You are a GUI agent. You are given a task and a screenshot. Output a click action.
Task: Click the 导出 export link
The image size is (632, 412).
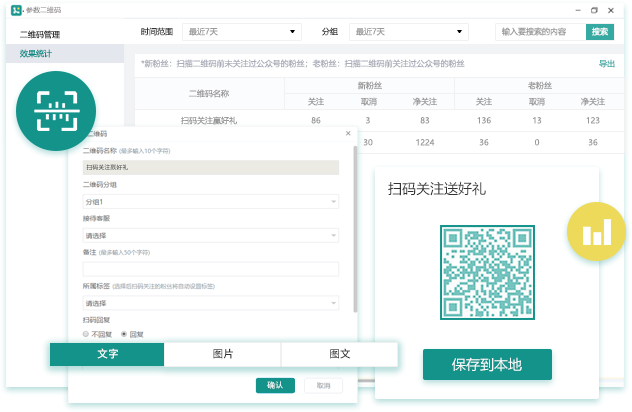pyautogui.click(x=606, y=63)
